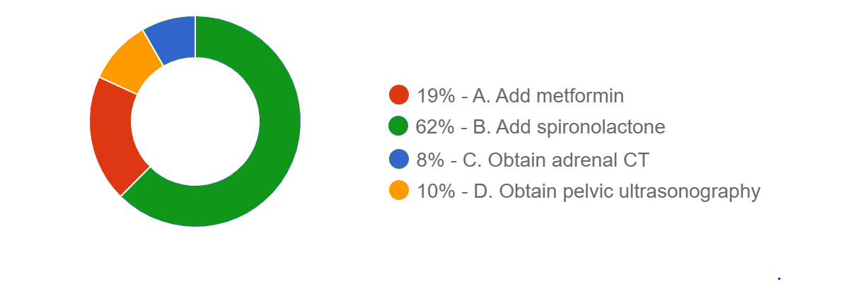Screen dimensions: 868x303
Task: Select the orange pelvic ultrasonography donut slice
Action: point(131,66)
